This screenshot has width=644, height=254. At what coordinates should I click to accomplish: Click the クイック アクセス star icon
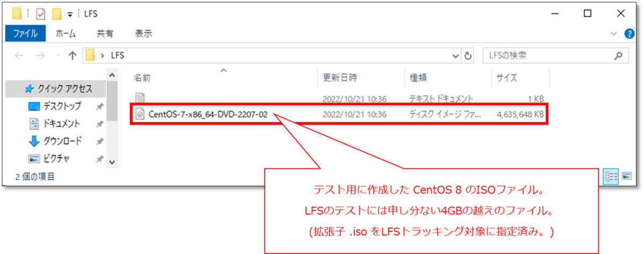[29, 89]
